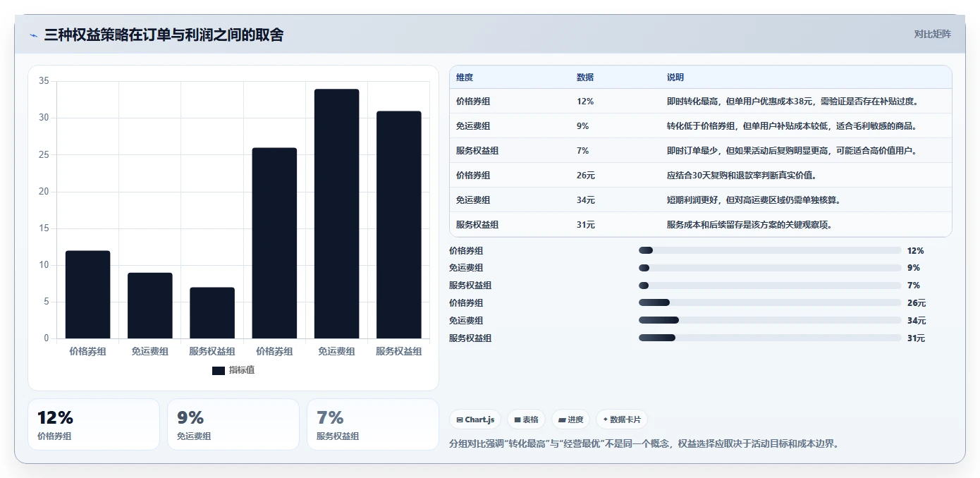The height and width of the screenshot is (478, 980).
Task: Click the 服务权益组 chart bar at value 31
Action: coord(399,225)
